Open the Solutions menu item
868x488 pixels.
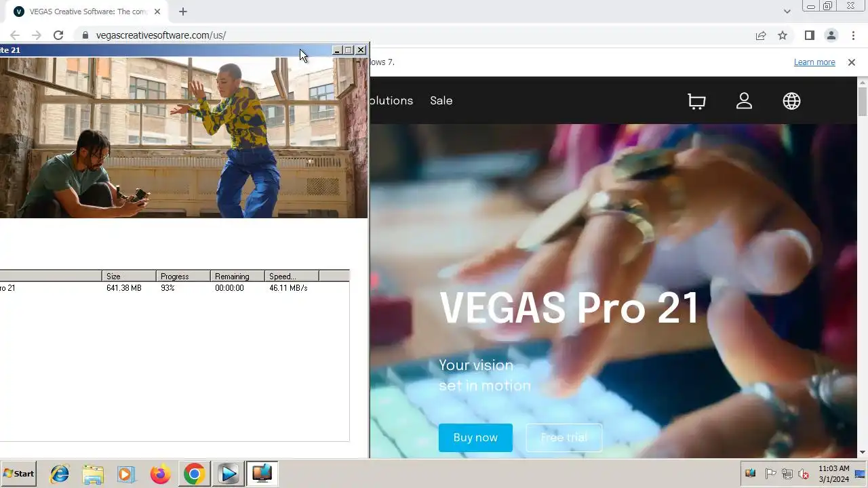pyautogui.click(x=391, y=101)
